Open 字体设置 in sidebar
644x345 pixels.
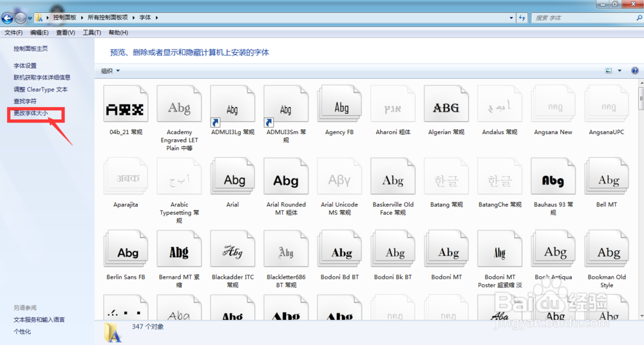(x=25, y=66)
